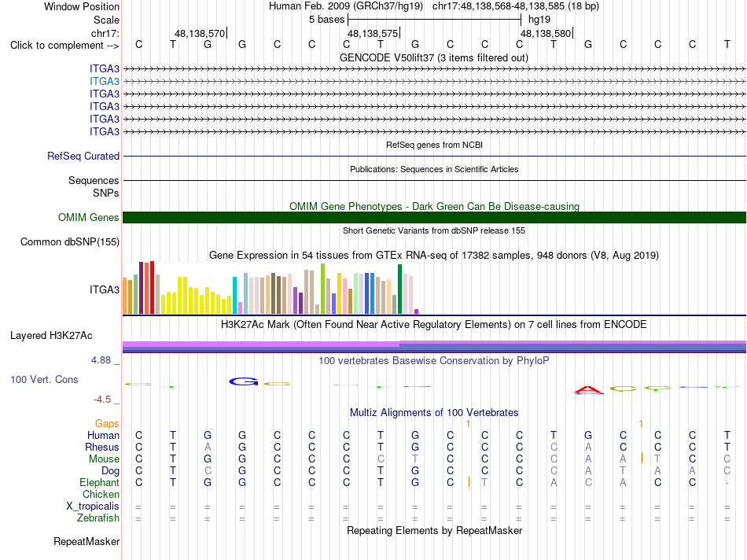Screen dimensions: 747x560
Task: Open the OMIM Genes track label
Action: click(89, 217)
